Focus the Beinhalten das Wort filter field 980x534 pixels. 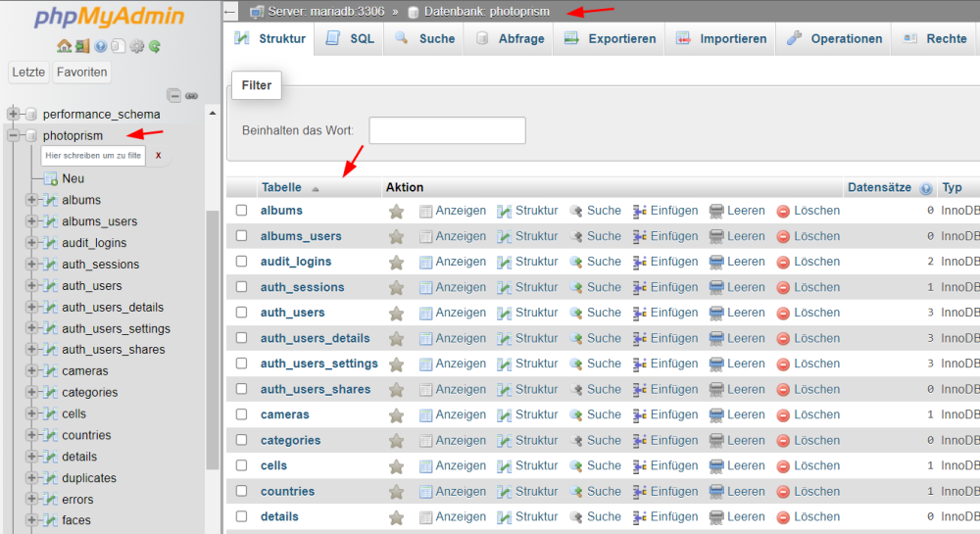coord(448,130)
